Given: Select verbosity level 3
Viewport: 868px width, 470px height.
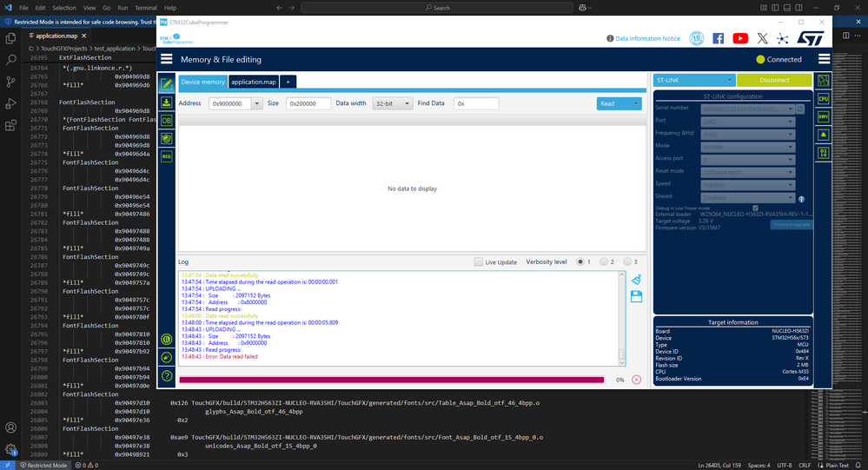Looking at the screenshot, I should coord(627,261).
